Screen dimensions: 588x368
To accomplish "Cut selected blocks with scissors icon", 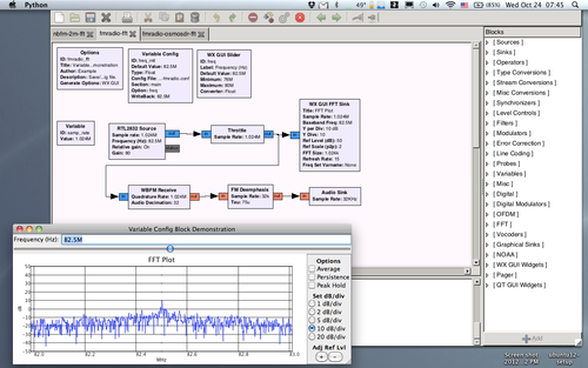I will [148, 18].
